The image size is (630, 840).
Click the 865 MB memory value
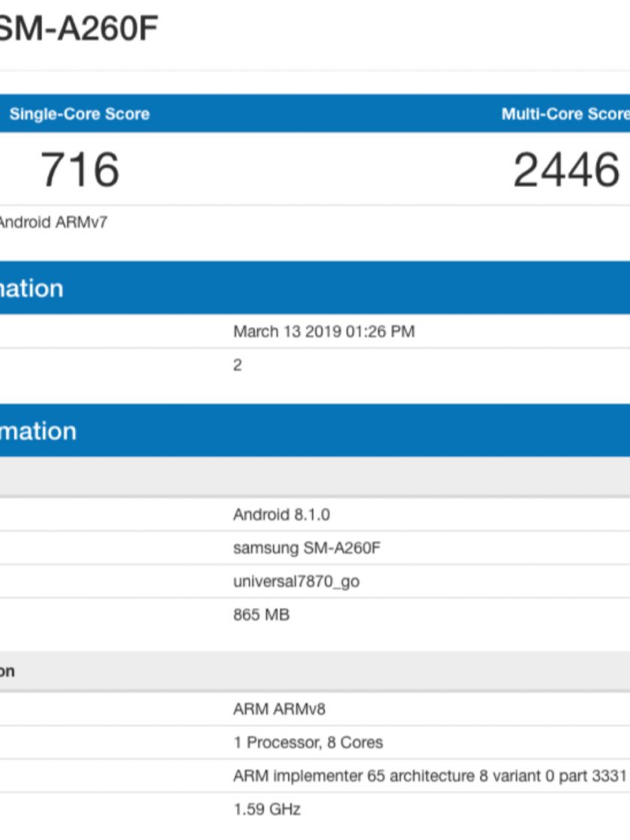[261, 615]
